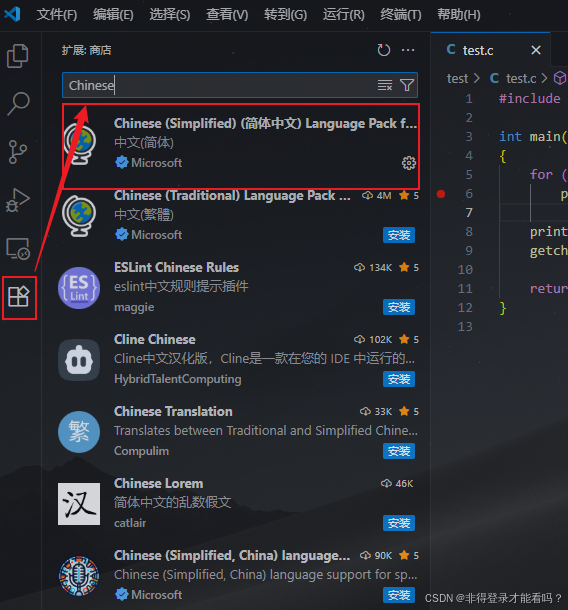This screenshot has width=568, height=610.
Task: Click the #include line of code
Action: pos(529,98)
